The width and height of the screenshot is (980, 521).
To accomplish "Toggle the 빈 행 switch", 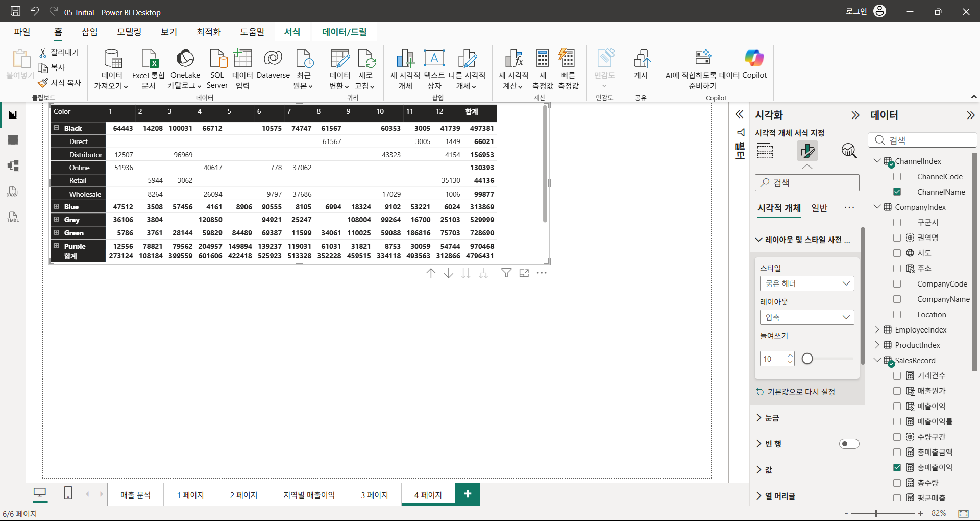I will (849, 444).
